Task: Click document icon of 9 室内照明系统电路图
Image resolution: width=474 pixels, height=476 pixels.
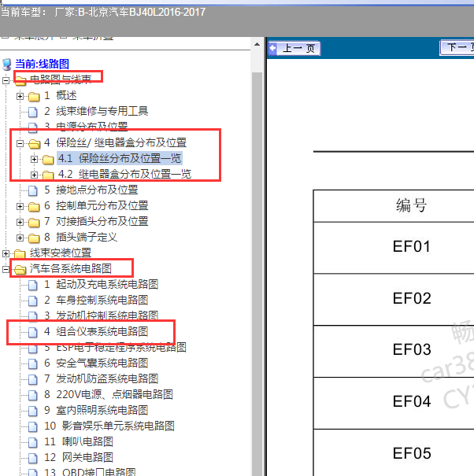Action: [x=33, y=411]
